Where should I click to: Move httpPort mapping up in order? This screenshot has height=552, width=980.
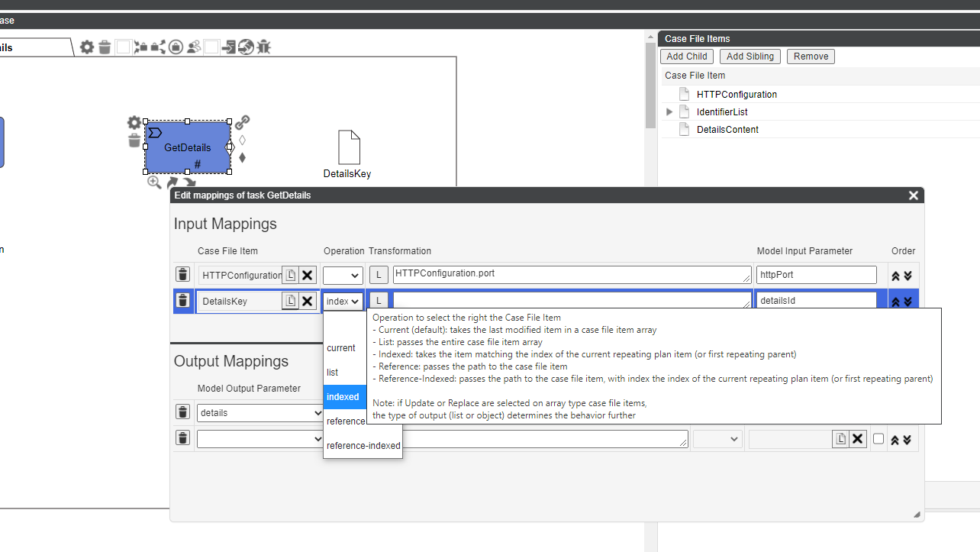896,276
